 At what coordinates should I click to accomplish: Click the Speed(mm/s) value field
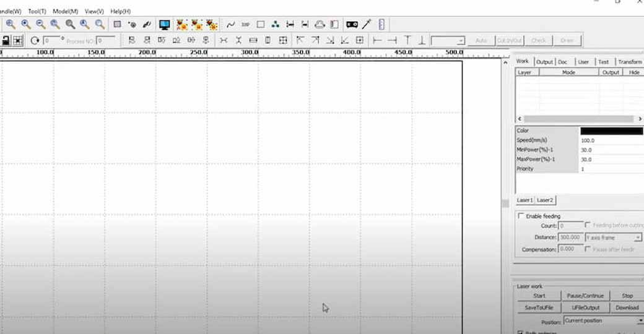point(610,140)
